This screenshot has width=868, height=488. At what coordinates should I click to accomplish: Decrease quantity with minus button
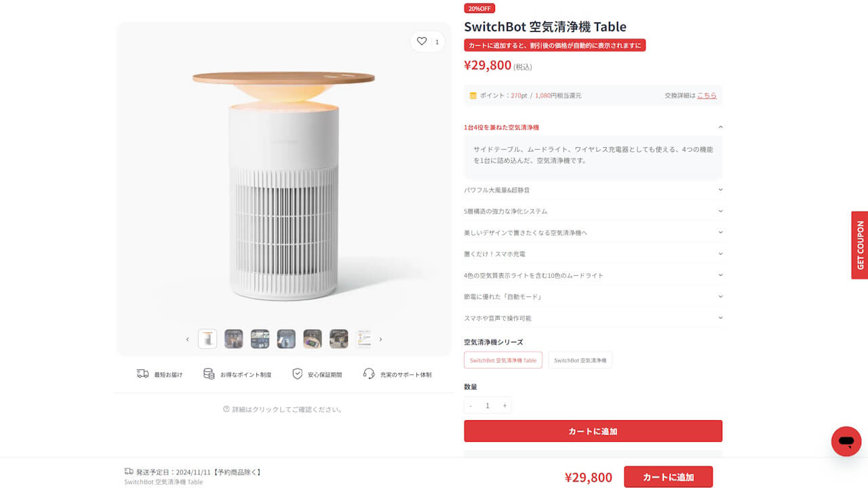click(x=471, y=406)
